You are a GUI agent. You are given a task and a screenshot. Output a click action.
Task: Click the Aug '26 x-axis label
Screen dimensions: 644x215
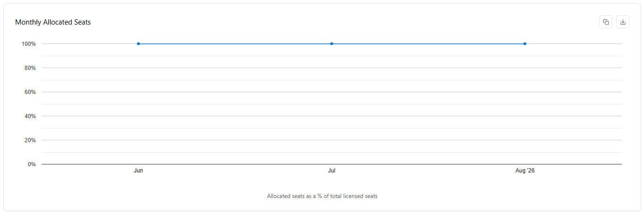[525, 171]
